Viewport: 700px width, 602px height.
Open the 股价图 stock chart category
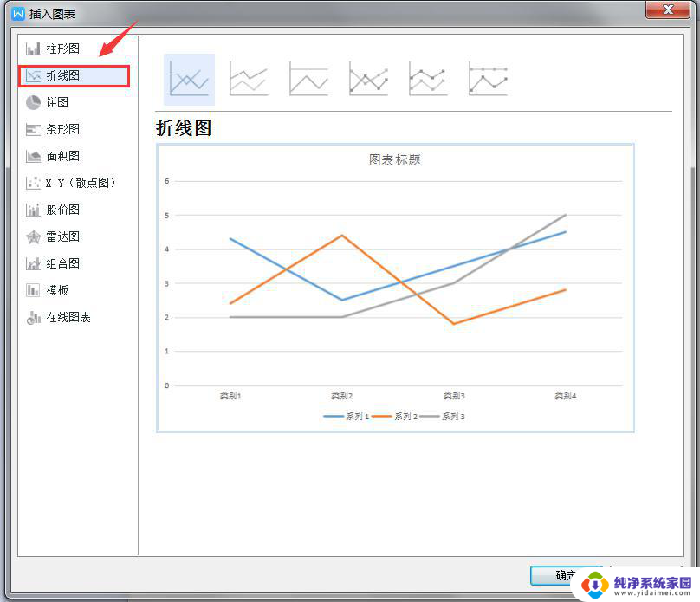pos(62,210)
